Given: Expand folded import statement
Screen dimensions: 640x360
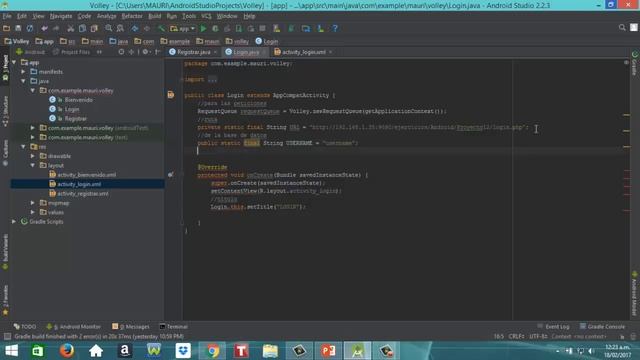Looking at the screenshot, I should pos(212,80).
